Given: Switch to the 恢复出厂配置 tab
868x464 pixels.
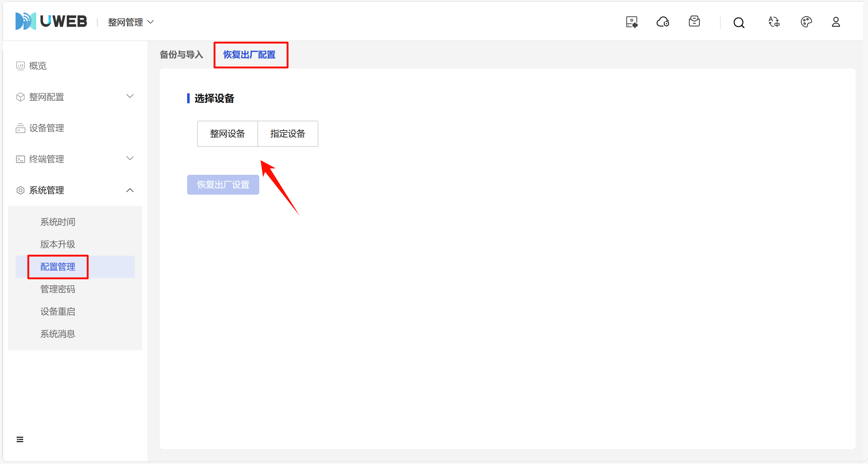Looking at the screenshot, I should (x=249, y=55).
